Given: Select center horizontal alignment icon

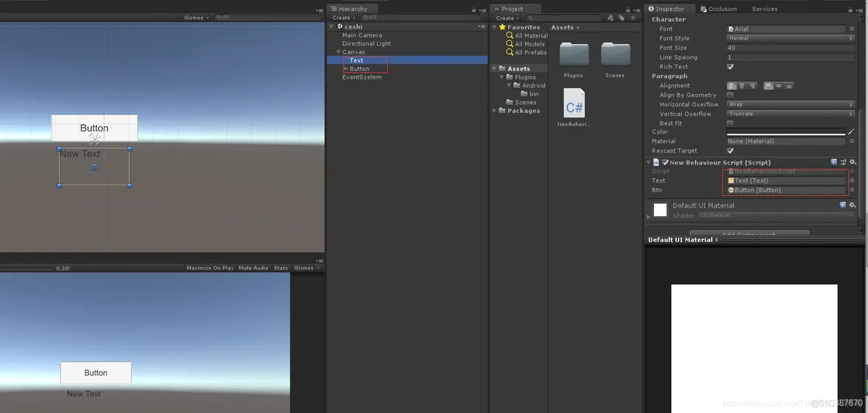Looking at the screenshot, I should [743, 86].
